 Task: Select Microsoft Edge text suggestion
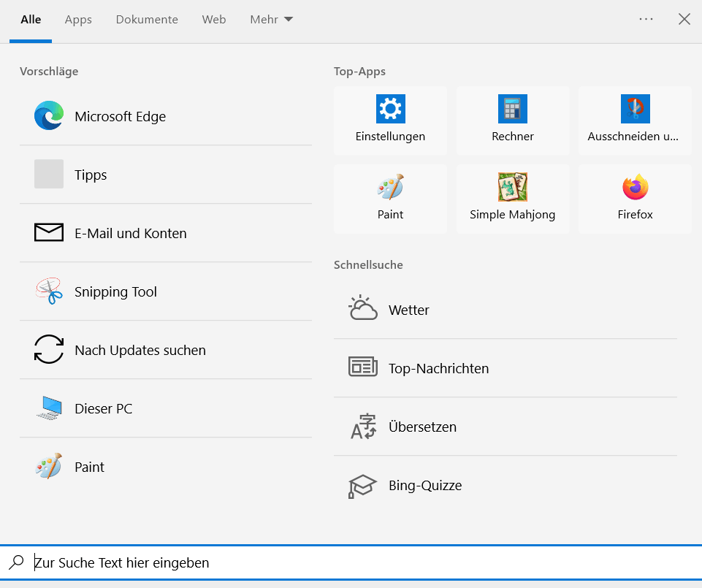click(120, 116)
